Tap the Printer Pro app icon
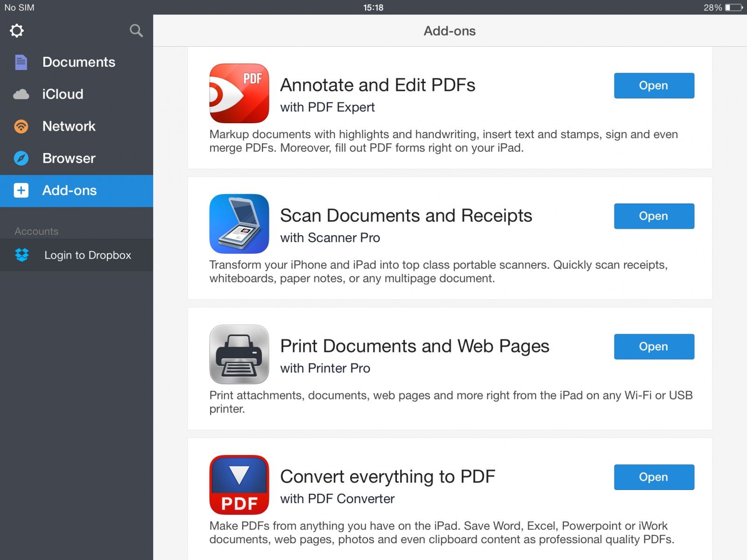The image size is (747, 560). point(239,354)
